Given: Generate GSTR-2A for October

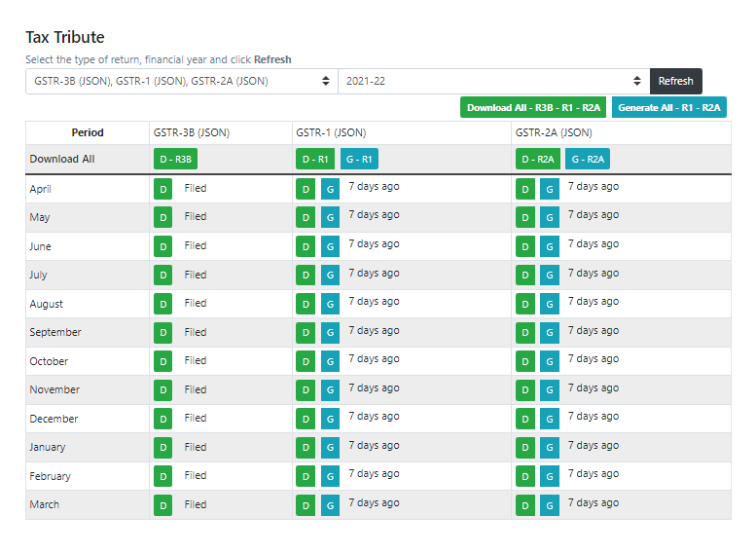Looking at the screenshot, I should (550, 361).
